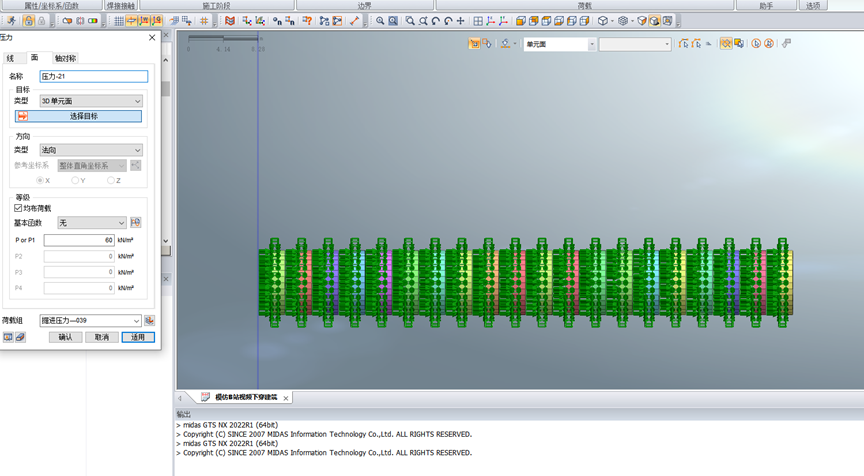This screenshot has height=476, width=864.
Task: Click the zoom in magnifier icon
Action: tap(380, 21)
